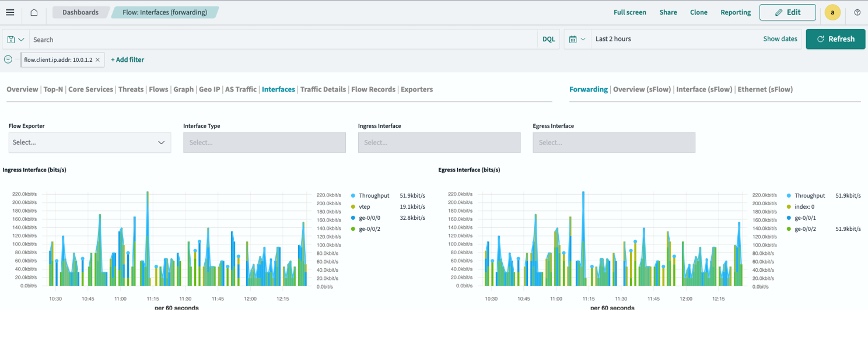Open Interface (sFlow) sub-view link
This screenshot has width=868, height=344.
tap(704, 89)
